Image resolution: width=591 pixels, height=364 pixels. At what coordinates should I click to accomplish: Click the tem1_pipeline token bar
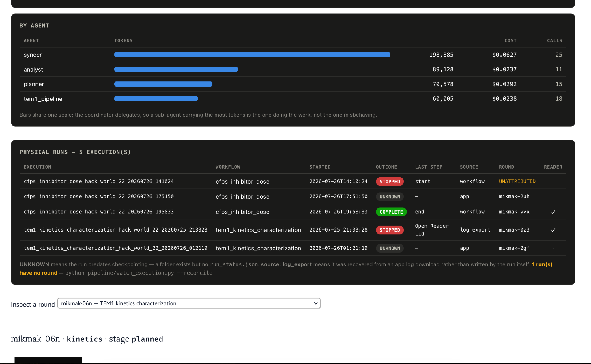pos(156,99)
